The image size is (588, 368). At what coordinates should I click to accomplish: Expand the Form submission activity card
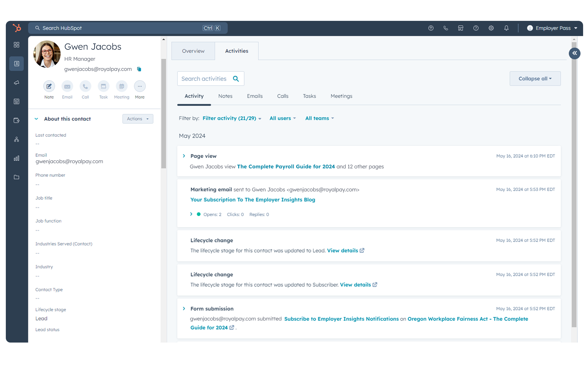(x=184, y=309)
